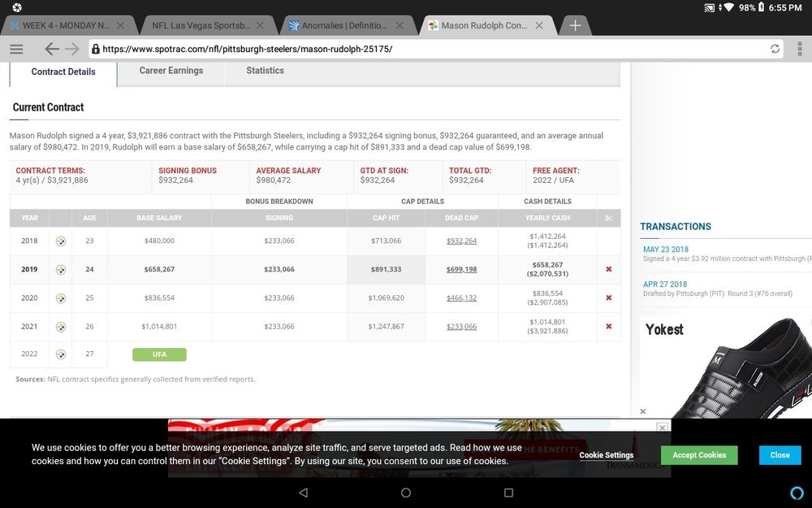The width and height of the screenshot is (812, 508).
Task: Go forward to the next page
Action: (x=72, y=49)
